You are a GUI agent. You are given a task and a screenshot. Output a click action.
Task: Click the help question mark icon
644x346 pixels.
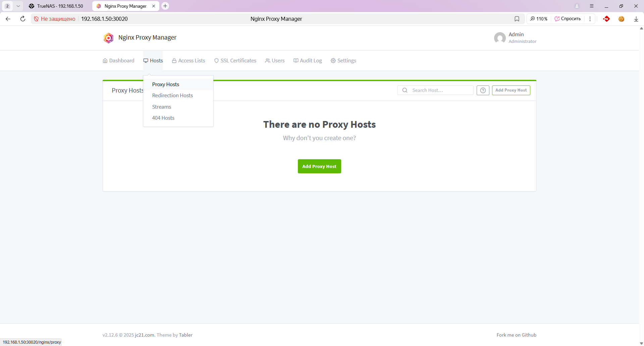coord(483,90)
